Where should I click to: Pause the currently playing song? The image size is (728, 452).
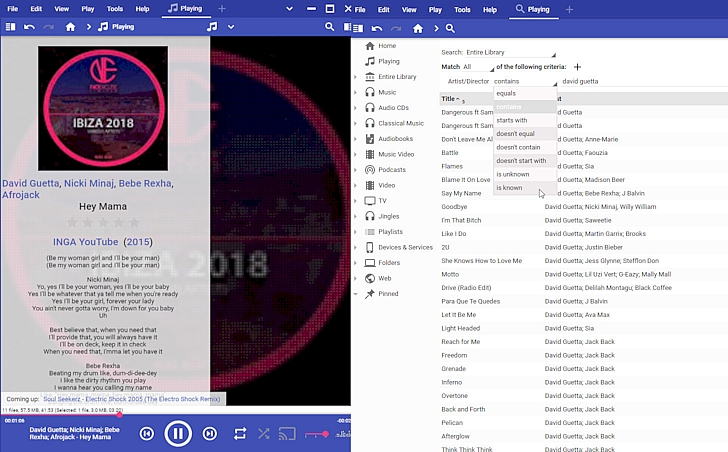(178, 434)
